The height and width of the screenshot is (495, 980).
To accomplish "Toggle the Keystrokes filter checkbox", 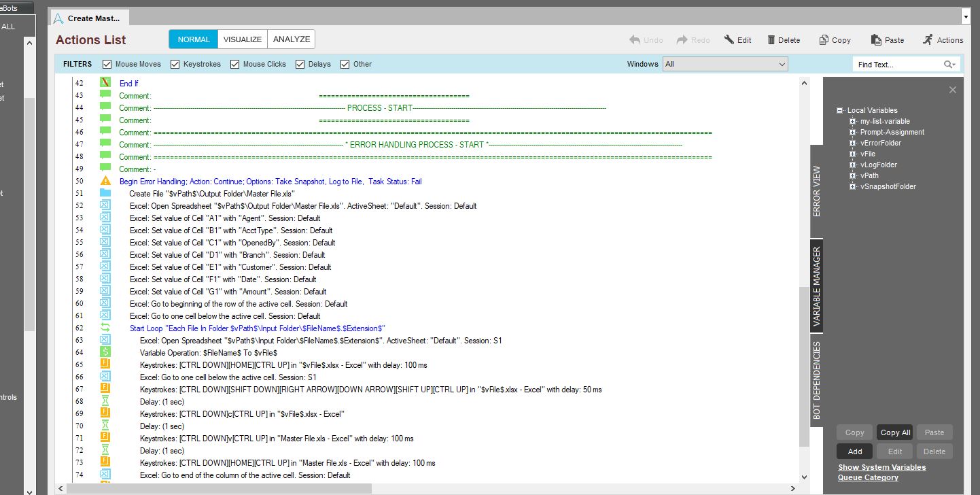I will click(175, 64).
